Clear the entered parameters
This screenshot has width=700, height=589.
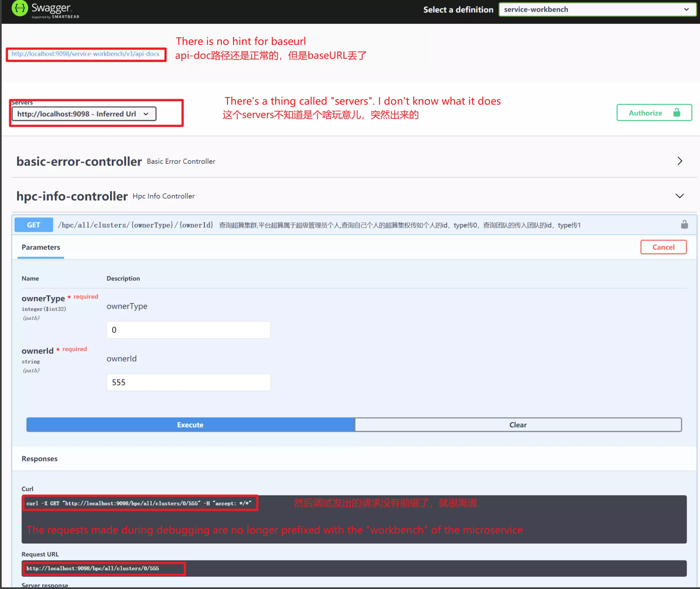coord(518,425)
